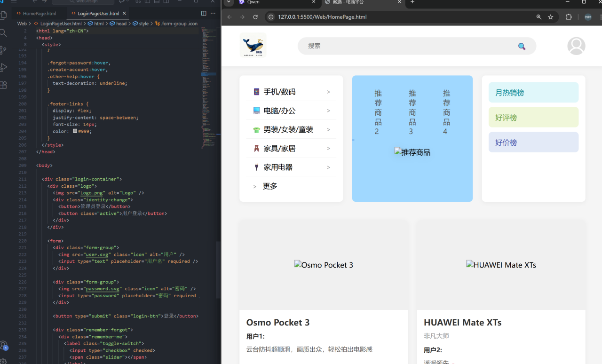View site information icon in address bar
This screenshot has height=364, width=602.
[271, 17]
